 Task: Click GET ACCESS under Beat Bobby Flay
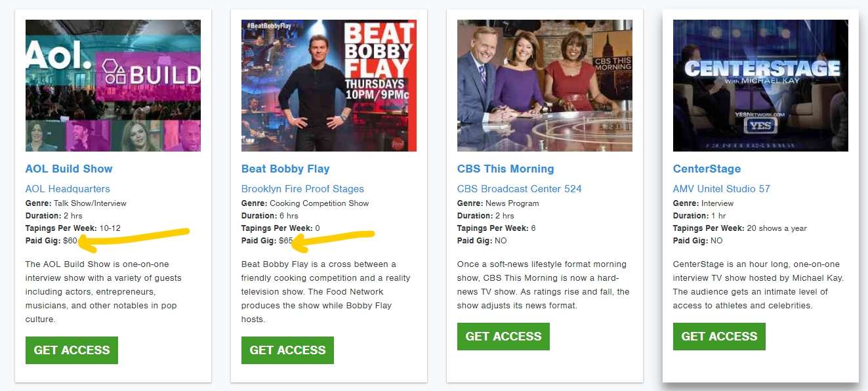pos(287,350)
